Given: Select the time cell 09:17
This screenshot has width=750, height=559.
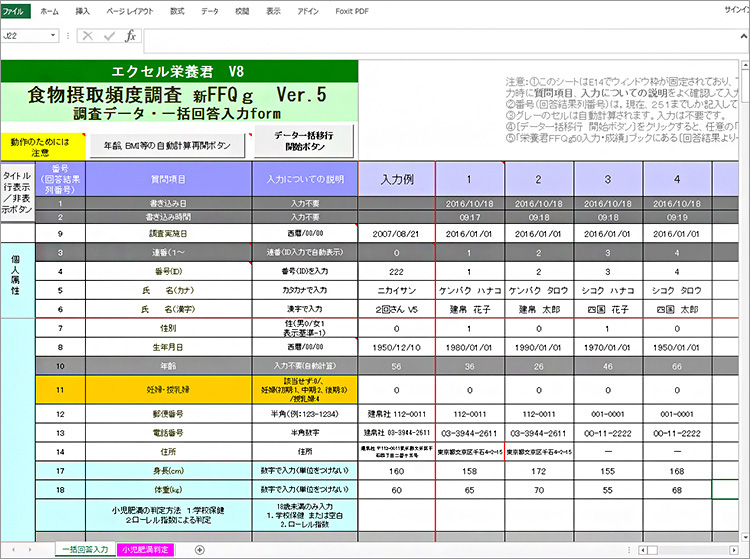Looking at the screenshot, I should 470,217.
